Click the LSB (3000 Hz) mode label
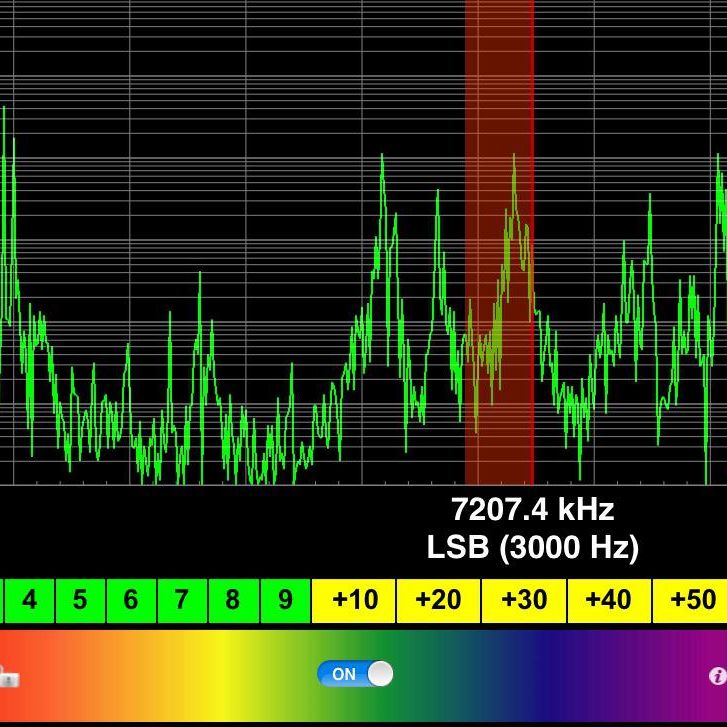 (x=532, y=547)
